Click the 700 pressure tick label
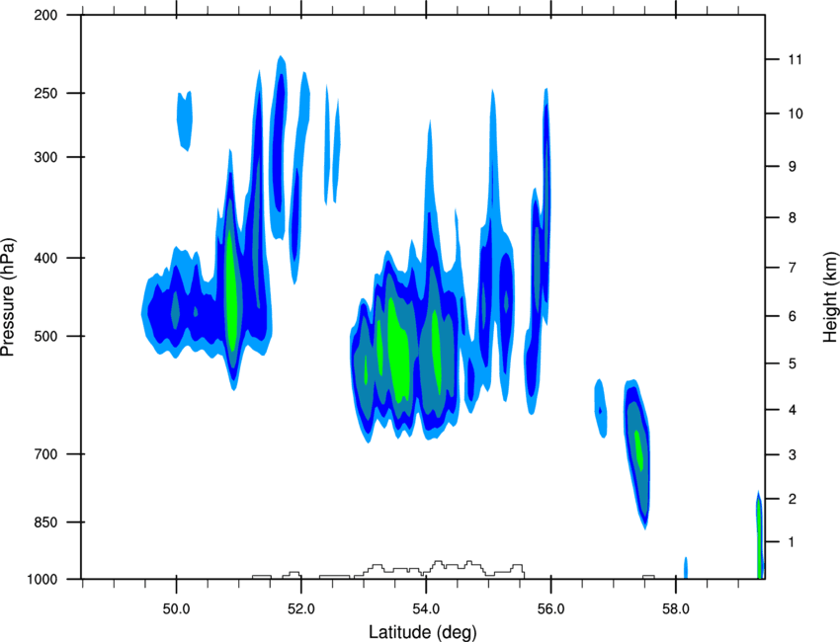Viewport: 840px width, 642px height. click(46, 454)
